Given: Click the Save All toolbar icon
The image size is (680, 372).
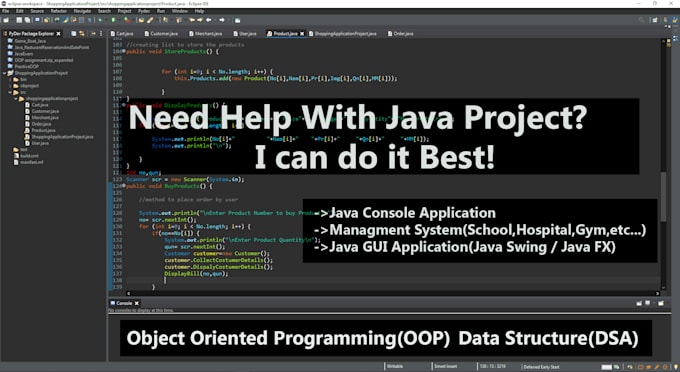Looking at the screenshot, I should coord(27,20).
